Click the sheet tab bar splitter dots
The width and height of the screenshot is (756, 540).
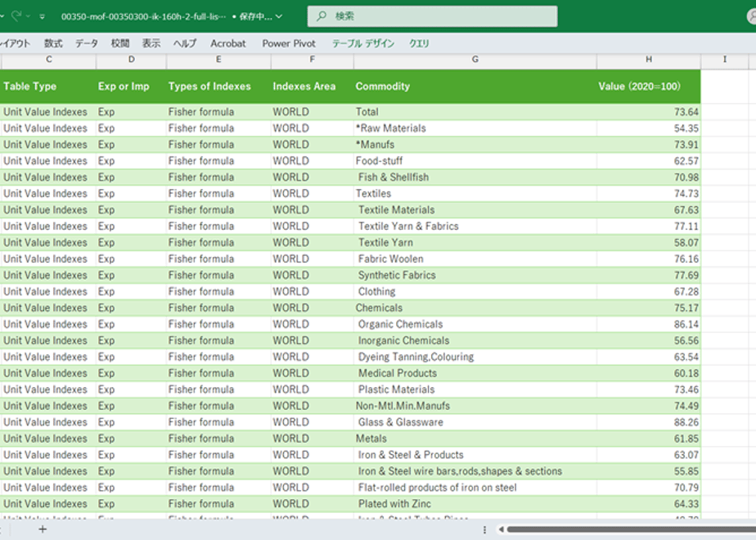pyautogui.click(x=484, y=529)
